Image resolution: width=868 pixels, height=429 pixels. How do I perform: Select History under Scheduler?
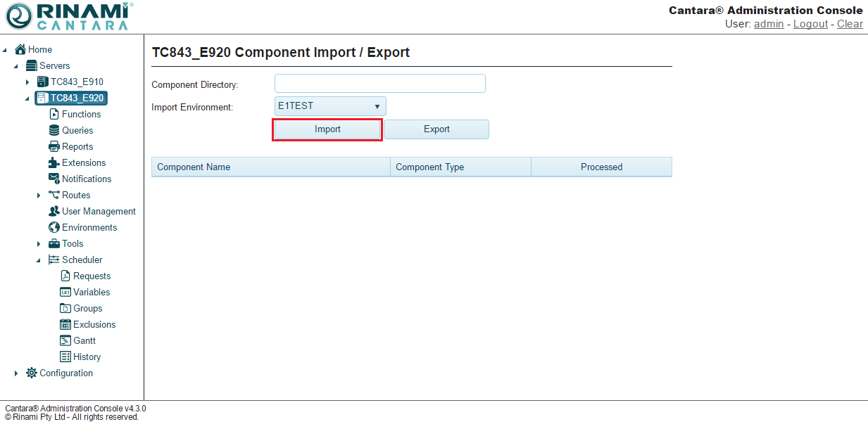[87, 357]
